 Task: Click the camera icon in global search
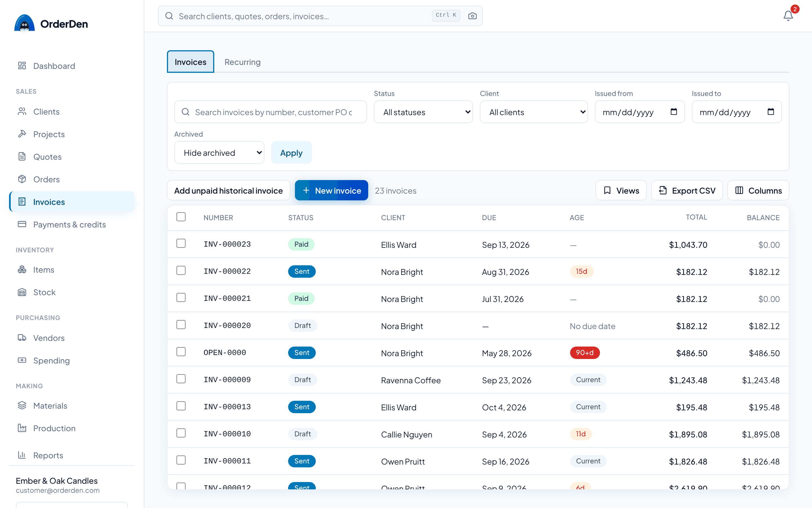click(x=472, y=16)
